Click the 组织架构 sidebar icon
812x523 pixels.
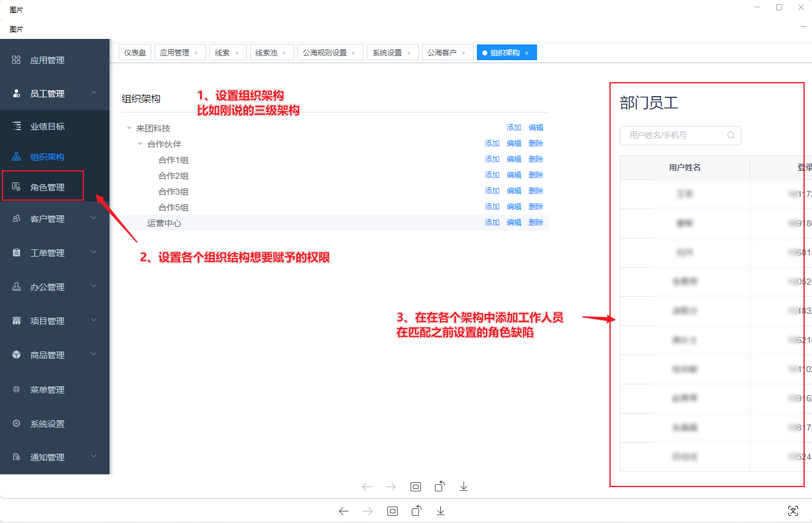coord(16,156)
